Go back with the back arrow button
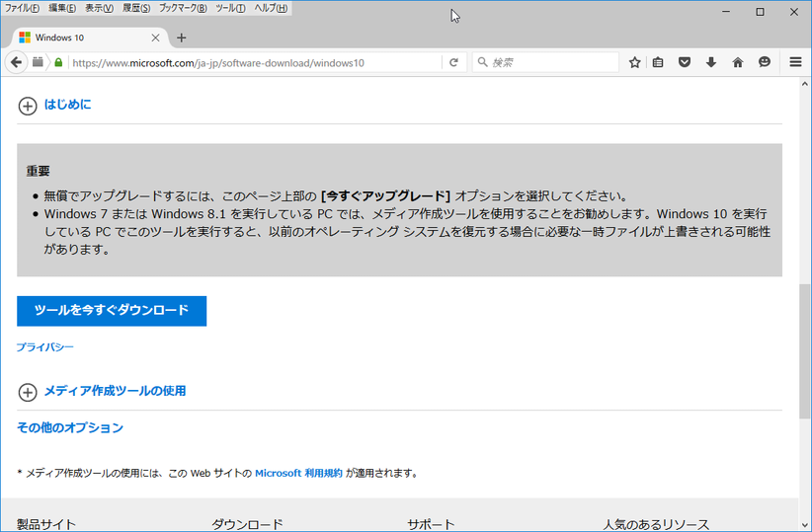Screen dimensions: 812x532 tap(16, 62)
